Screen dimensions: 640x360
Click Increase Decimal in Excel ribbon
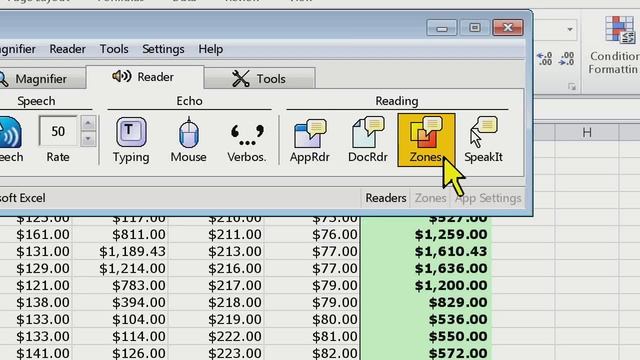(x=544, y=58)
